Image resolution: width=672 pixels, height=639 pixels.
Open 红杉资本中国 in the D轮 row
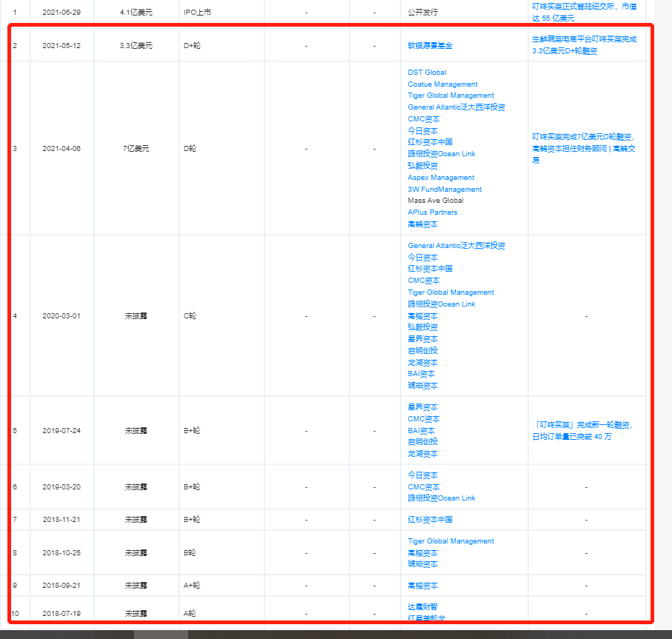(x=430, y=142)
